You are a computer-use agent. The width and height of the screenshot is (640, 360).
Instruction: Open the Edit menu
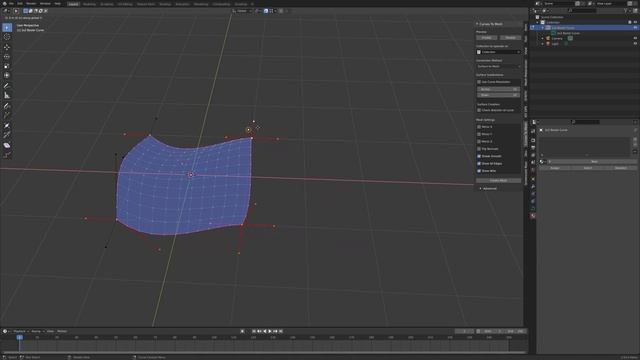tap(20, 3)
